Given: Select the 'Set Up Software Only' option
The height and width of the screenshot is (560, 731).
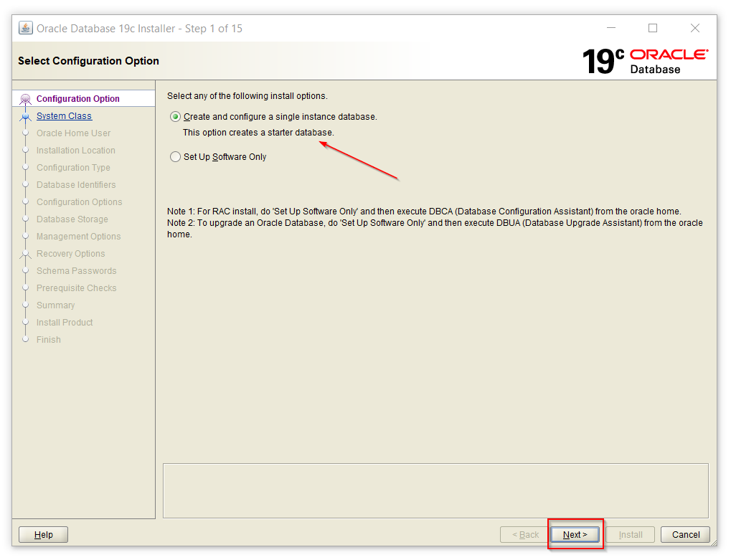Looking at the screenshot, I should click(176, 157).
